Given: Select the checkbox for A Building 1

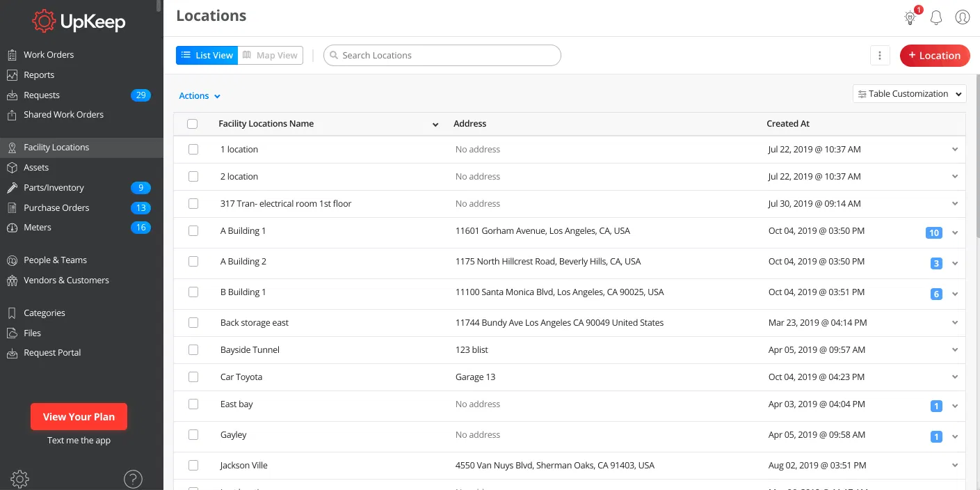Looking at the screenshot, I should click(193, 231).
